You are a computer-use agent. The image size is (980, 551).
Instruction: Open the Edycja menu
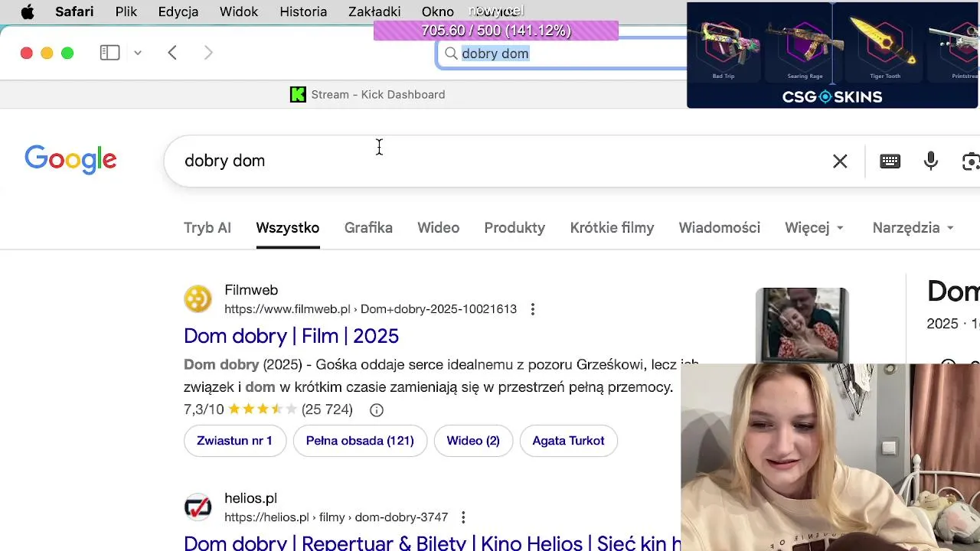(x=178, y=11)
